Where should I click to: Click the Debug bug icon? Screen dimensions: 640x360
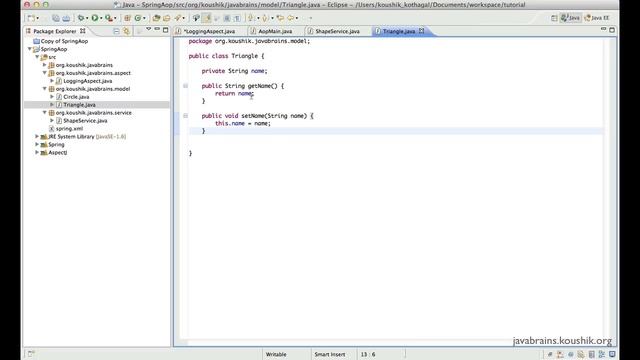[81, 18]
